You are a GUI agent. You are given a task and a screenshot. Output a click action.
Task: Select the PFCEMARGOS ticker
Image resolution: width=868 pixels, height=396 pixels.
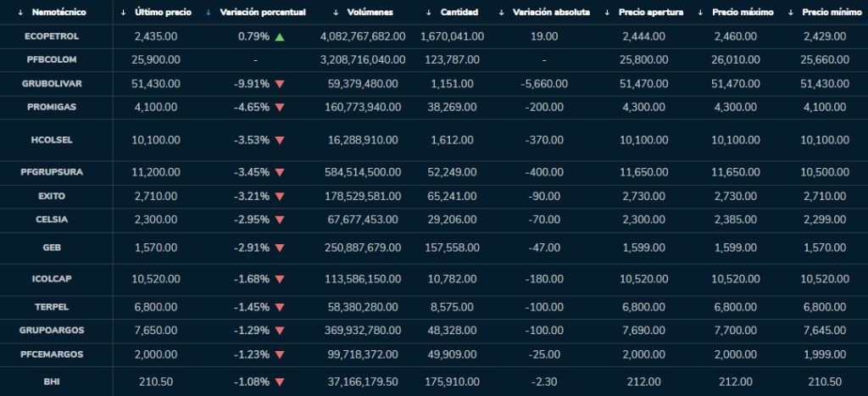(x=52, y=354)
